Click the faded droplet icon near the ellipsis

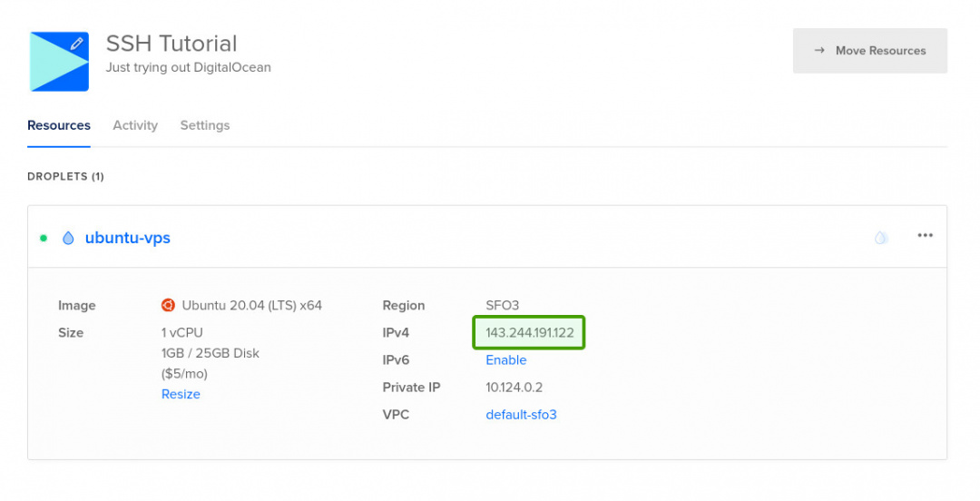tap(880, 237)
